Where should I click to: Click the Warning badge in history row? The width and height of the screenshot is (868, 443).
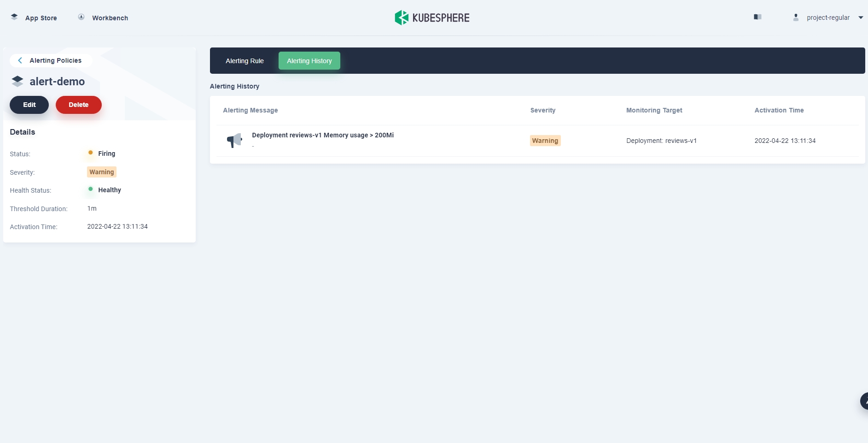[545, 141]
